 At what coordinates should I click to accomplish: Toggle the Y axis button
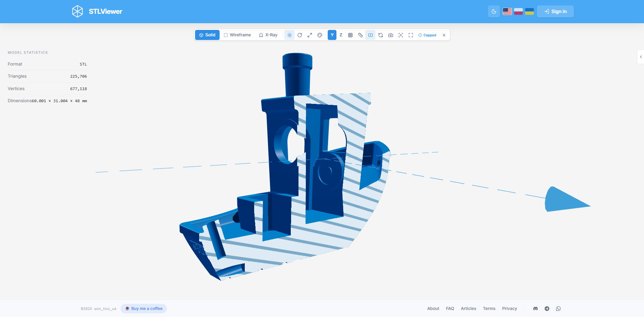click(332, 35)
